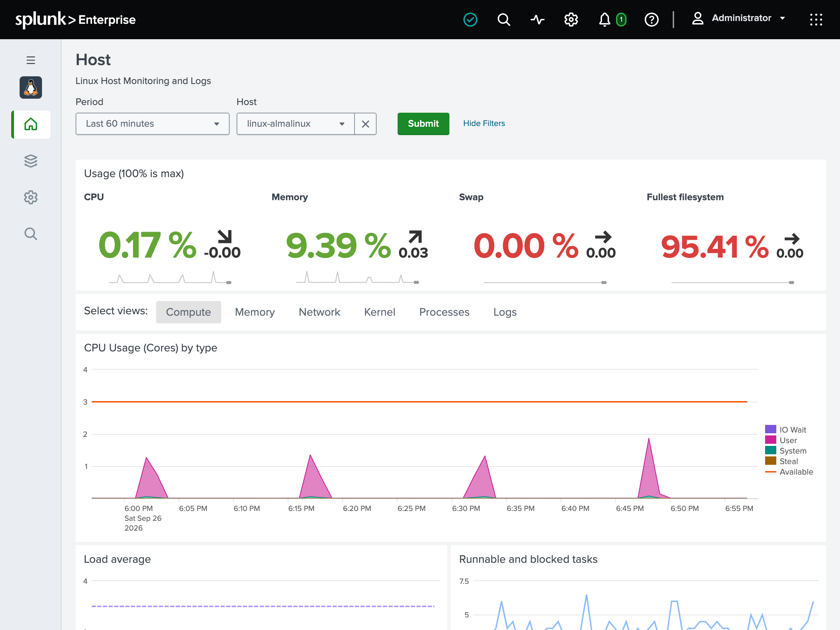The height and width of the screenshot is (630, 840).
Task: Open the activity monitor icon
Action: [537, 19]
